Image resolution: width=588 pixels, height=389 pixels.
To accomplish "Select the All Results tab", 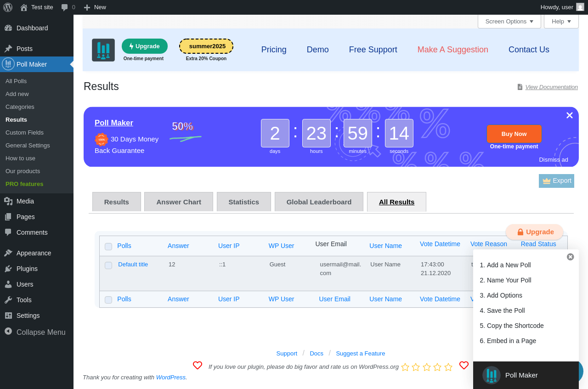I will [396, 202].
